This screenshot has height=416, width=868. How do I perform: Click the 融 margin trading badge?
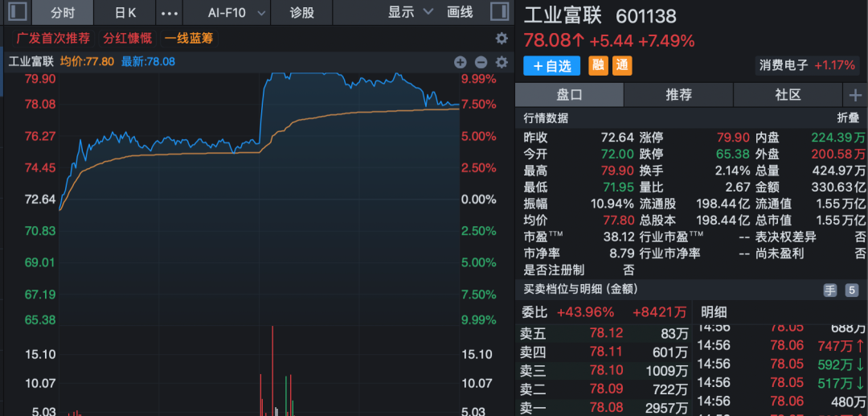[598, 66]
